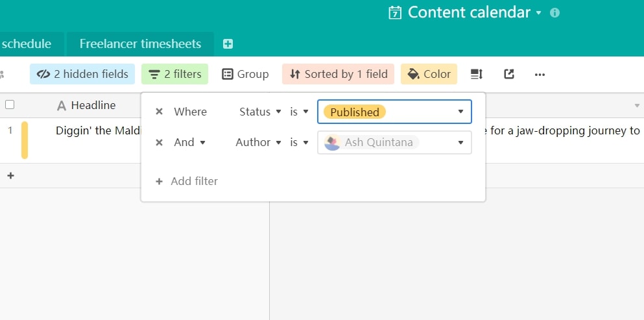Open the Status field dropdown
This screenshot has width=644, height=320.
(x=259, y=112)
